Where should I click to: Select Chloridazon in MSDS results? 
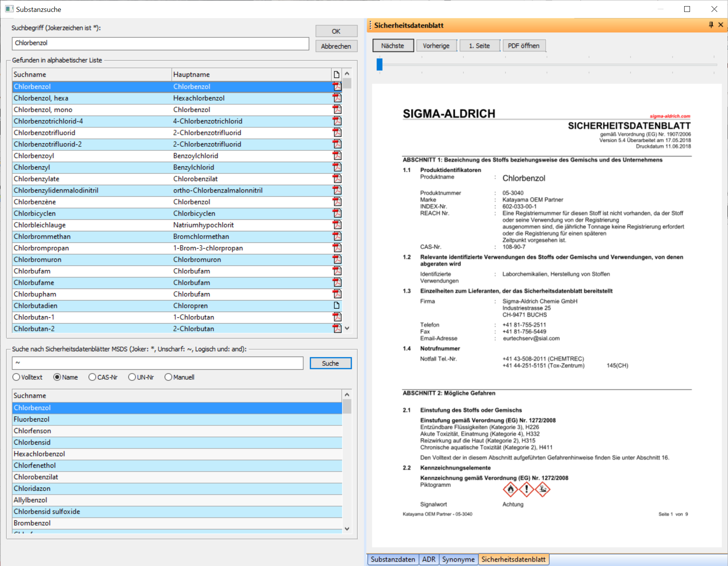[x=177, y=488]
